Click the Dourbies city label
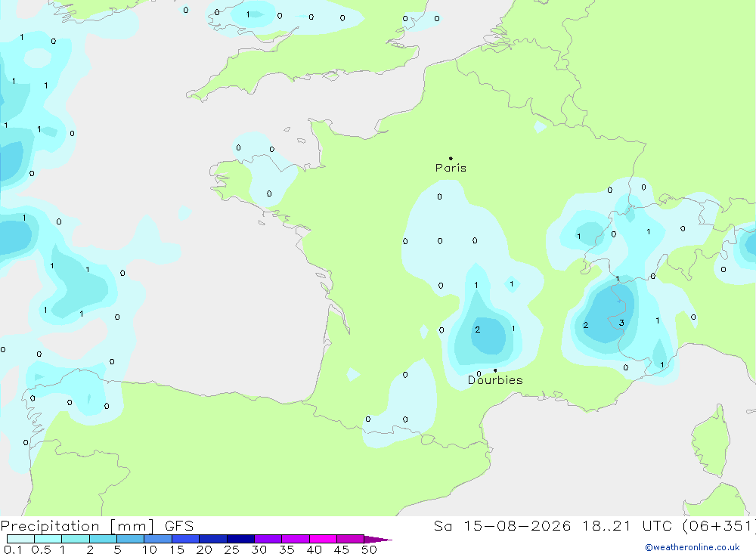This screenshot has width=756, height=554. tap(495, 380)
